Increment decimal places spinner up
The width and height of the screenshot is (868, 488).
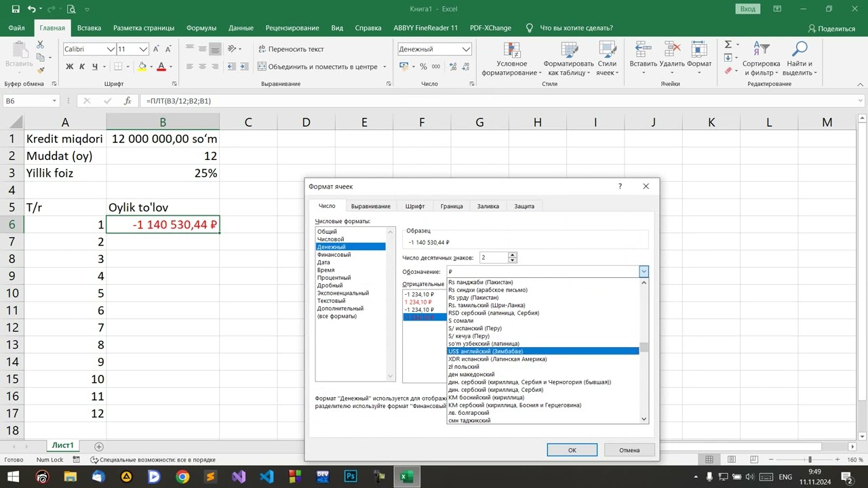(x=513, y=255)
